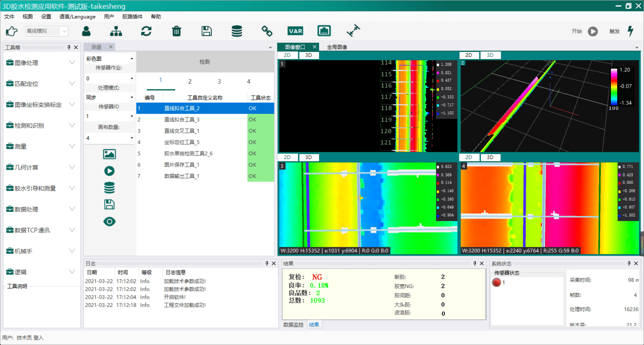Click the refresh arrows toolbar icon
Viewport: 644px width, 345px height.
146,31
